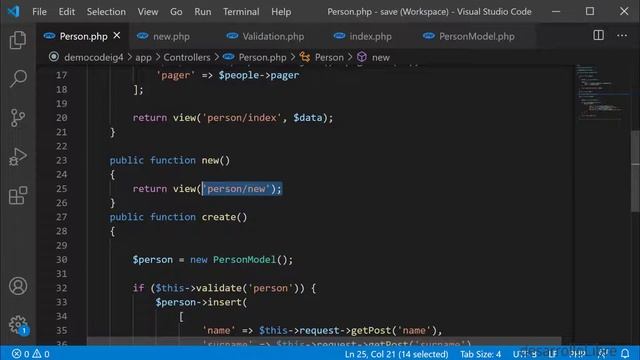Click the validate('person') call on line 32
The width and height of the screenshot is (640, 360).
coord(250,288)
